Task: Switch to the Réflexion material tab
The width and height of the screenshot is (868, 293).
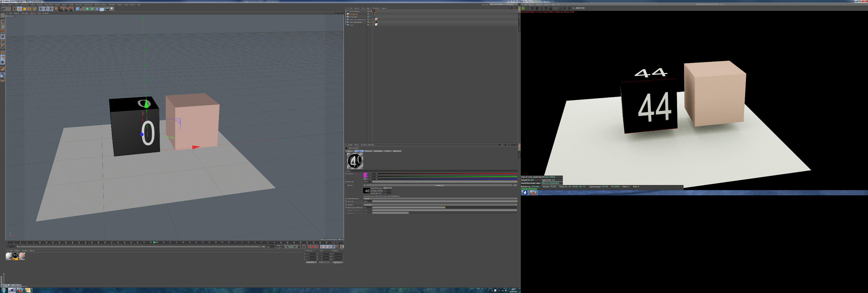Action: (368, 151)
